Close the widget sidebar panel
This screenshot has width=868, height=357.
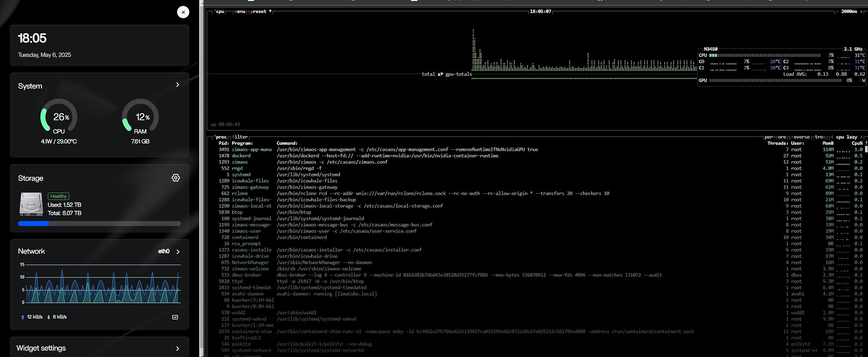click(x=183, y=12)
